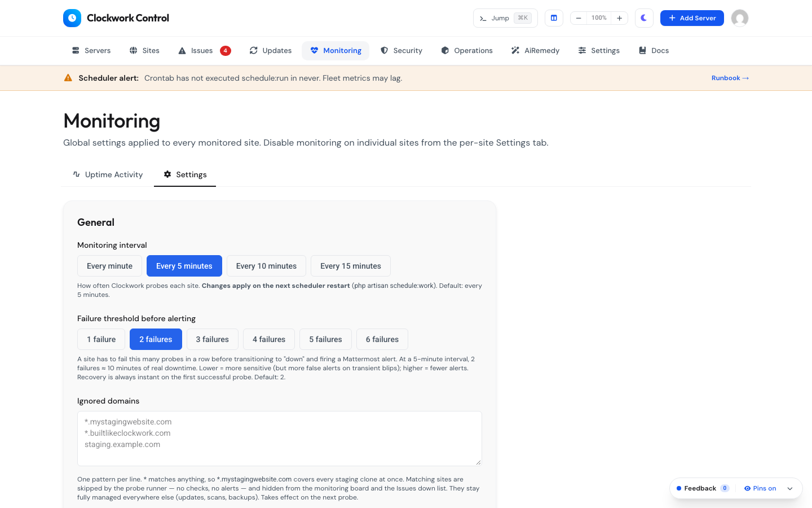
Task: Click the red Issues count badge
Action: tap(226, 51)
